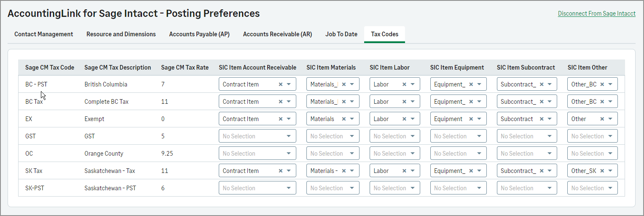The height and width of the screenshot is (216, 644).
Task: Open SK-PST row Account Receivable dropdown
Action: point(258,188)
